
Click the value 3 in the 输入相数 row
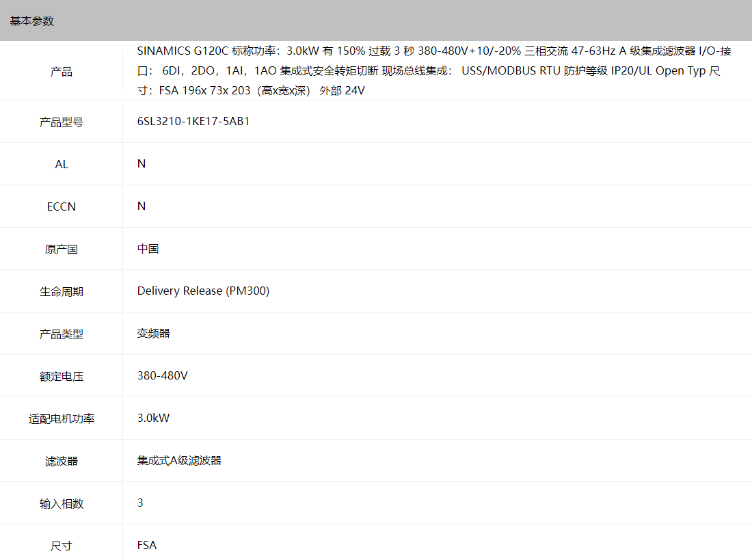(140, 503)
